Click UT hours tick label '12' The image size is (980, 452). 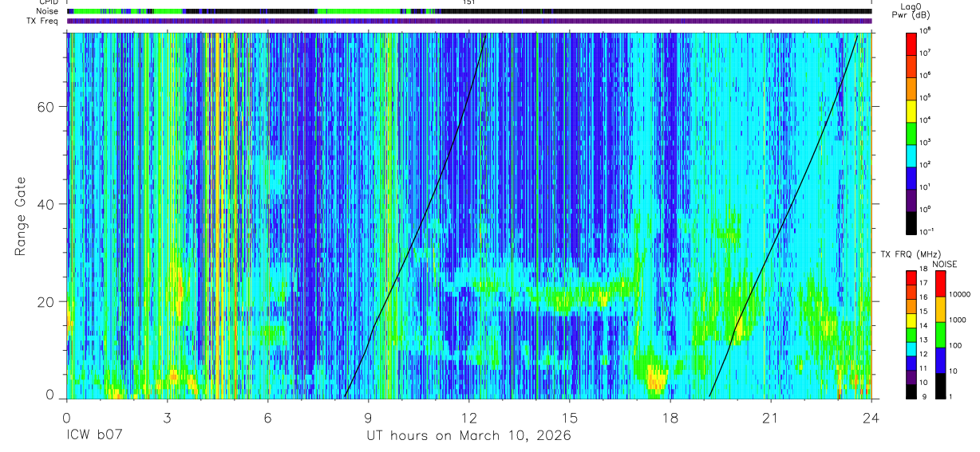click(x=469, y=418)
